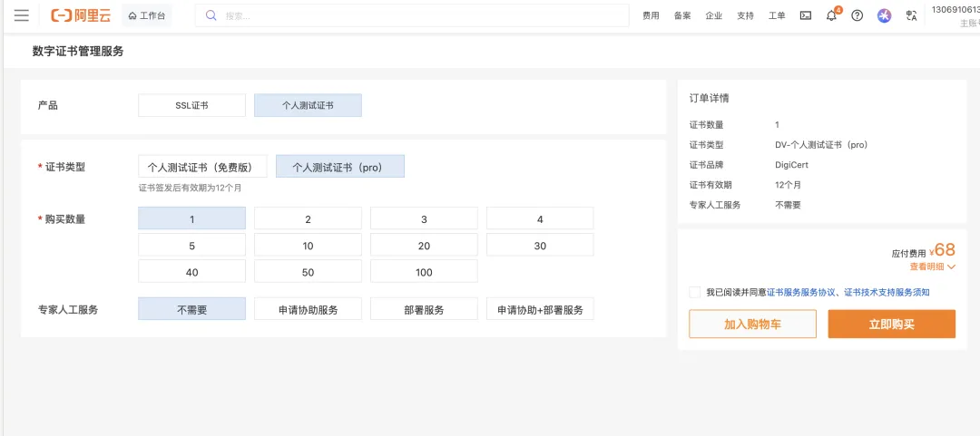This screenshot has width=980, height=436.
Task: Open the 费用 menu in top bar
Action: coord(651,15)
